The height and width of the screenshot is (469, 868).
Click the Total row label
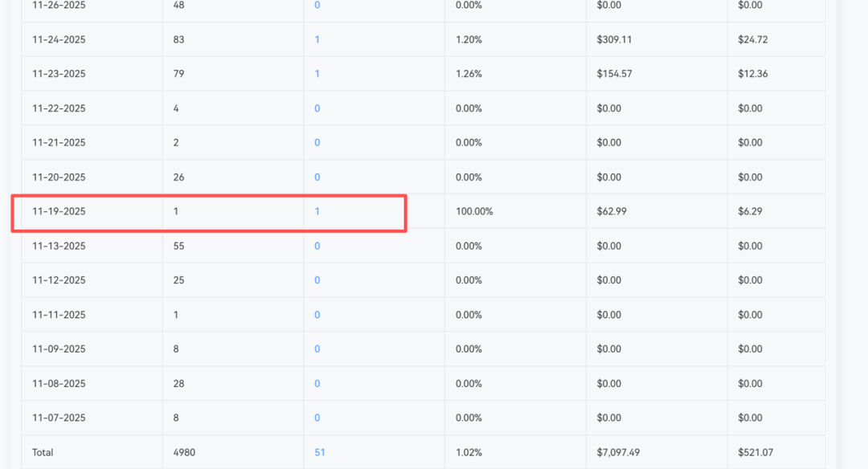[43, 452]
